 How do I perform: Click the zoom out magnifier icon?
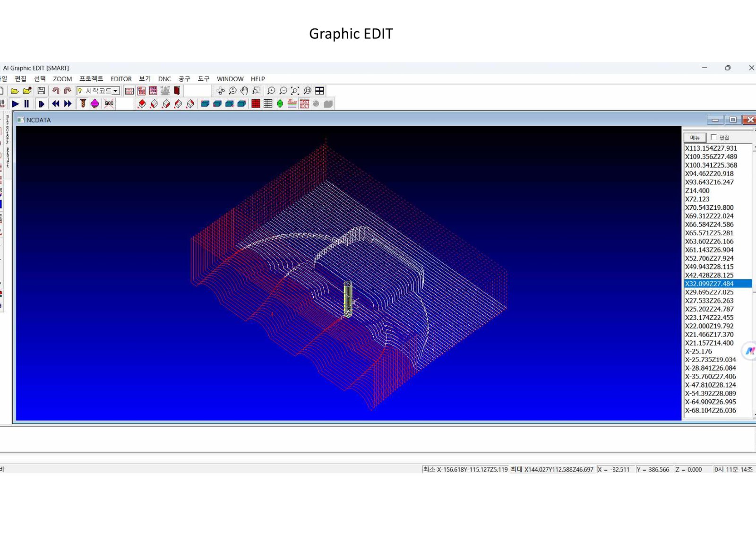pyautogui.click(x=283, y=91)
